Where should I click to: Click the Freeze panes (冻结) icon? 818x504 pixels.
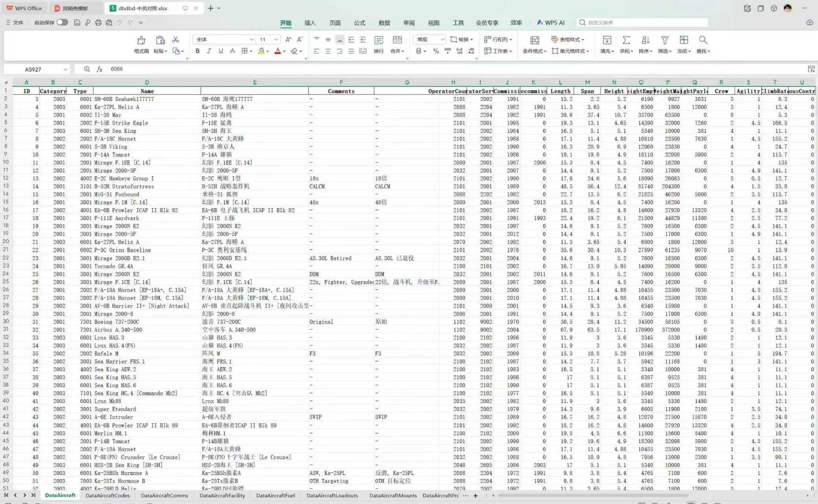pyautogui.click(x=683, y=40)
